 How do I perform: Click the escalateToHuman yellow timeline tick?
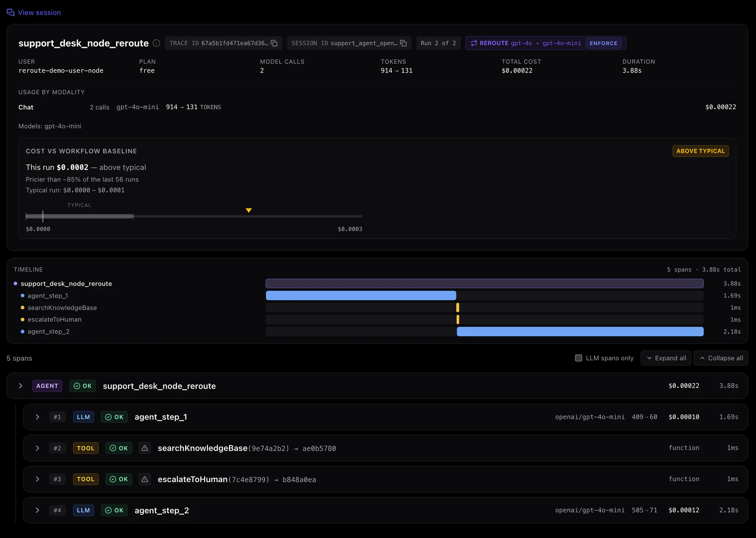(458, 319)
